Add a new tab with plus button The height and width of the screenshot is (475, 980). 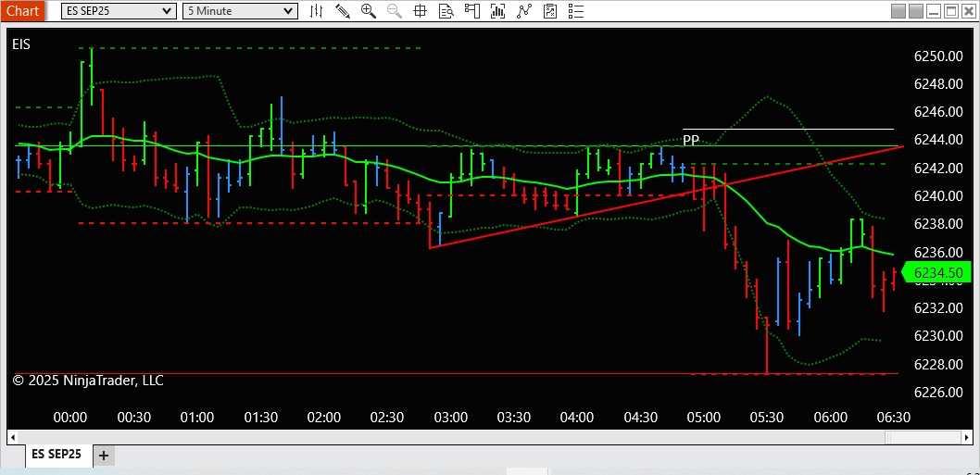point(104,456)
